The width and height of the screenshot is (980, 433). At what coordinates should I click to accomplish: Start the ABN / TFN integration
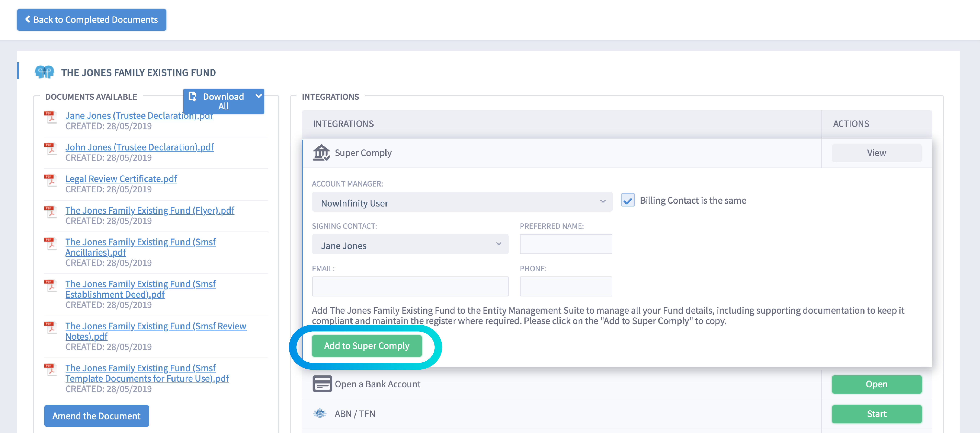pyautogui.click(x=877, y=414)
